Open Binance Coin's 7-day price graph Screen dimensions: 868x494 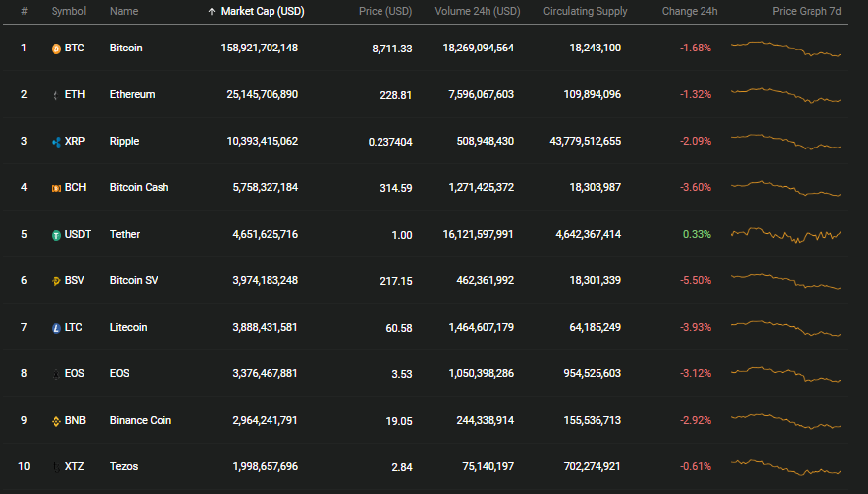tap(786, 421)
